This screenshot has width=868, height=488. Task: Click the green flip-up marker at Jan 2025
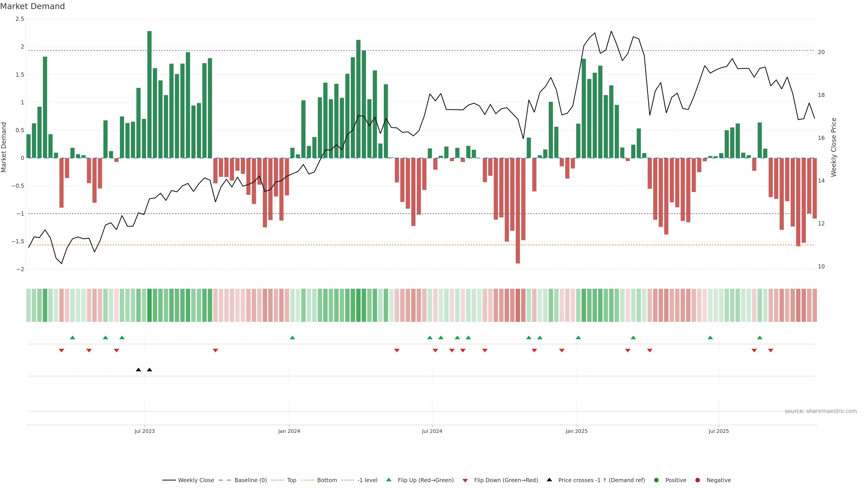click(578, 338)
